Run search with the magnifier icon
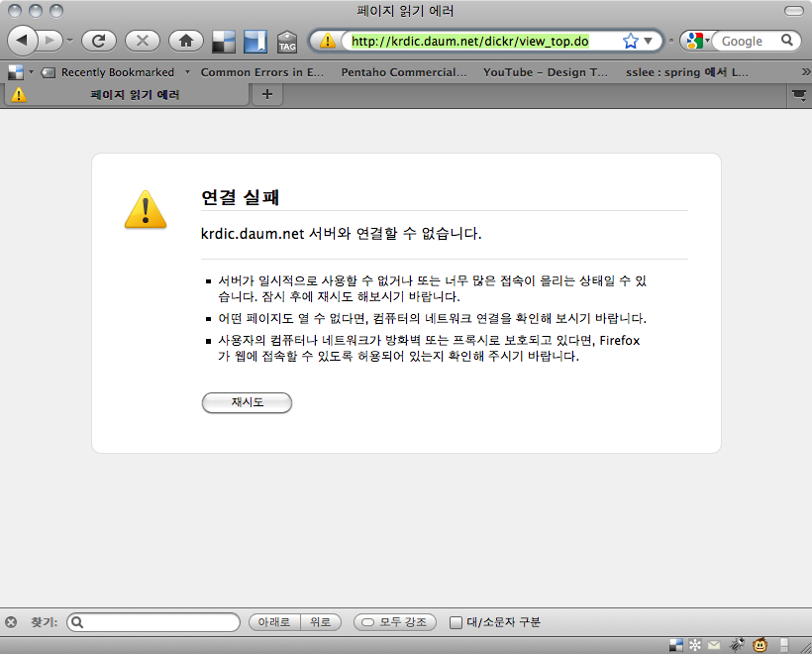 [787, 40]
